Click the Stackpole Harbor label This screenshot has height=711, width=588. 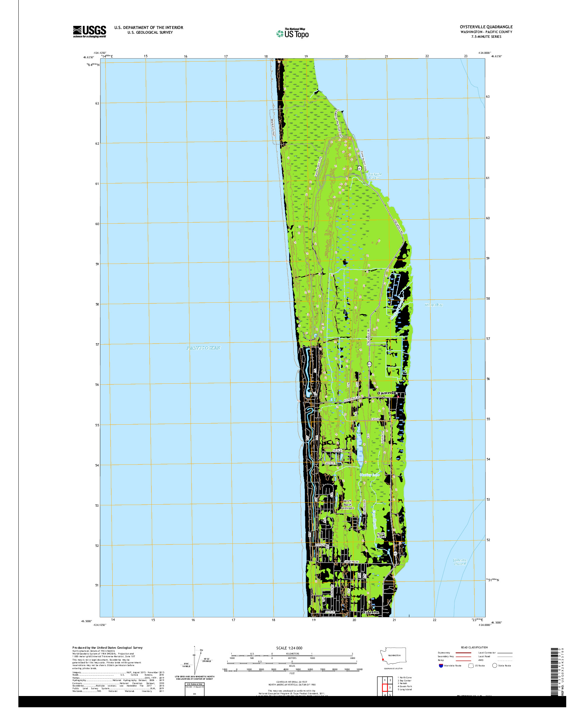click(374, 176)
